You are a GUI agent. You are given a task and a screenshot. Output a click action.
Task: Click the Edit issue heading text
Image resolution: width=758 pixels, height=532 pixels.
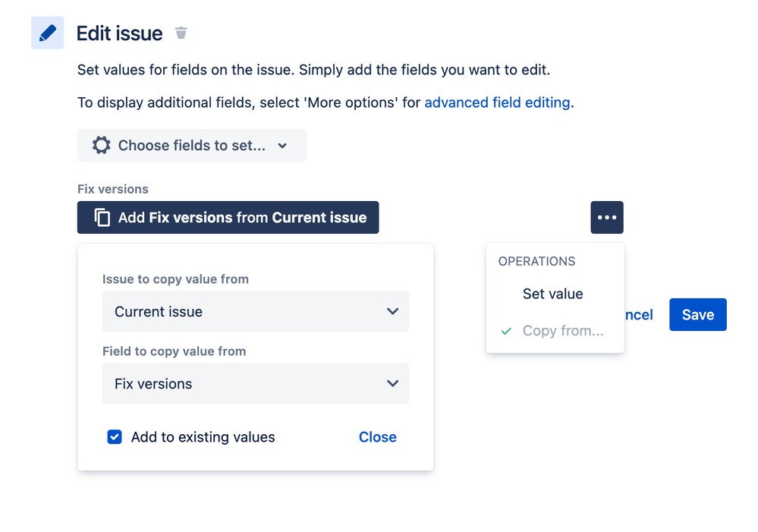click(119, 33)
